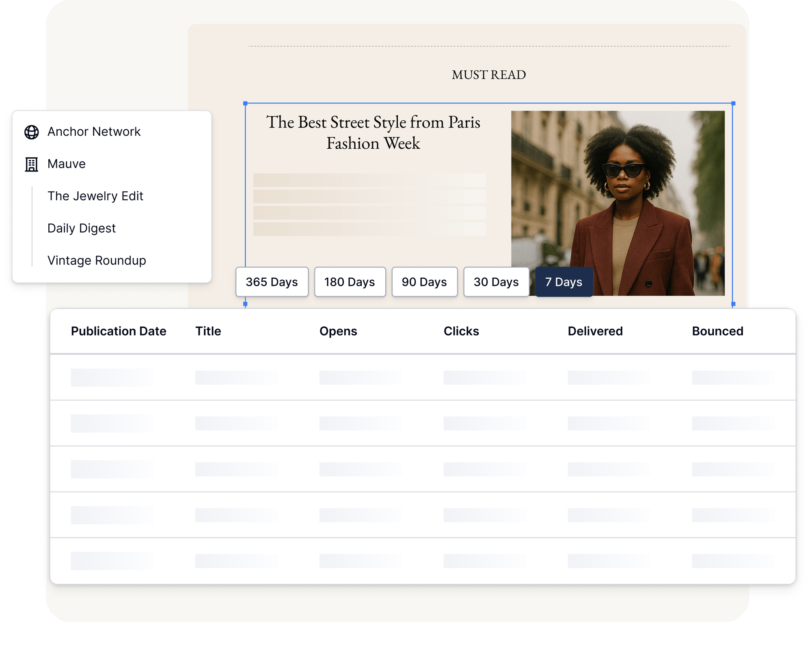Sort by Publication Date column

pos(119,331)
